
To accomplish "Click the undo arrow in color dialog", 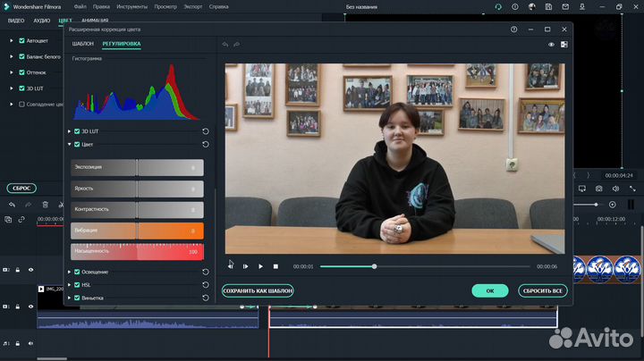I will (225, 44).
